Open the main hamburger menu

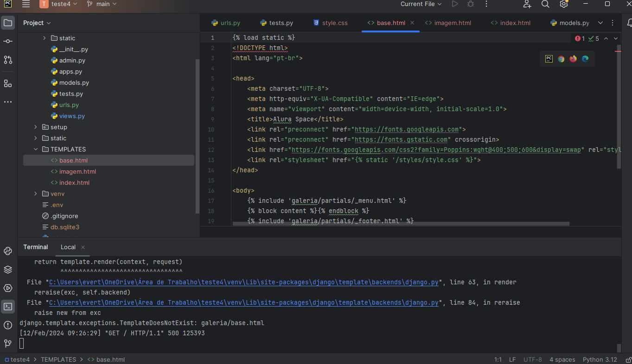26,4
